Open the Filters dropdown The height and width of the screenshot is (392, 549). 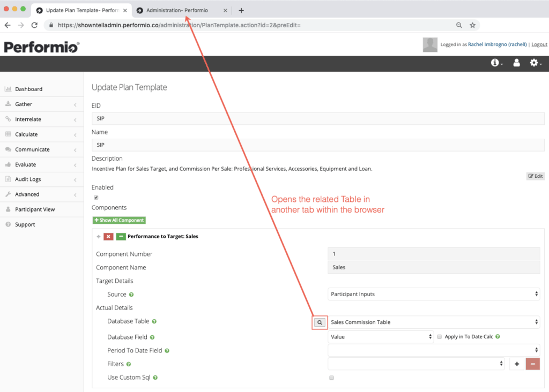[x=416, y=364]
